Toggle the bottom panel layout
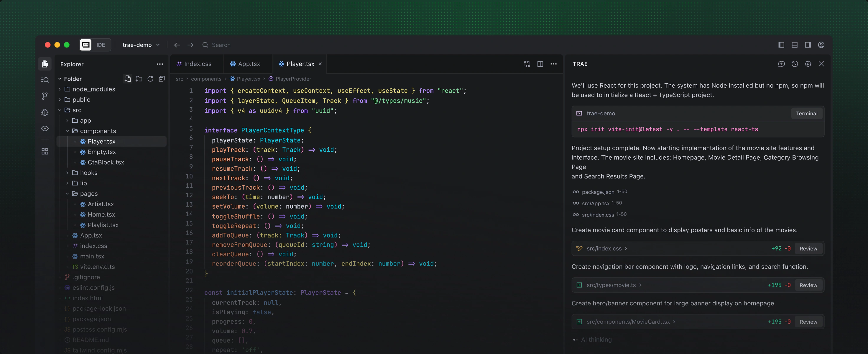The width and height of the screenshot is (868, 354). click(795, 45)
